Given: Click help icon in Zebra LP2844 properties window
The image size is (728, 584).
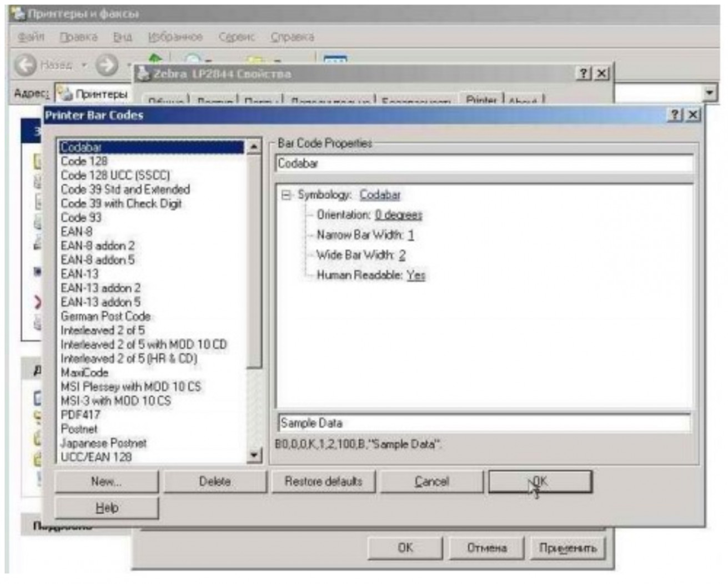Looking at the screenshot, I should click(x=583, y=73).
